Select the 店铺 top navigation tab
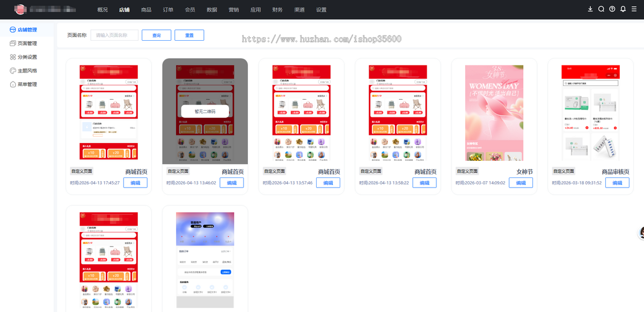This screenshot has height=312, width=644. pos(125,10)
